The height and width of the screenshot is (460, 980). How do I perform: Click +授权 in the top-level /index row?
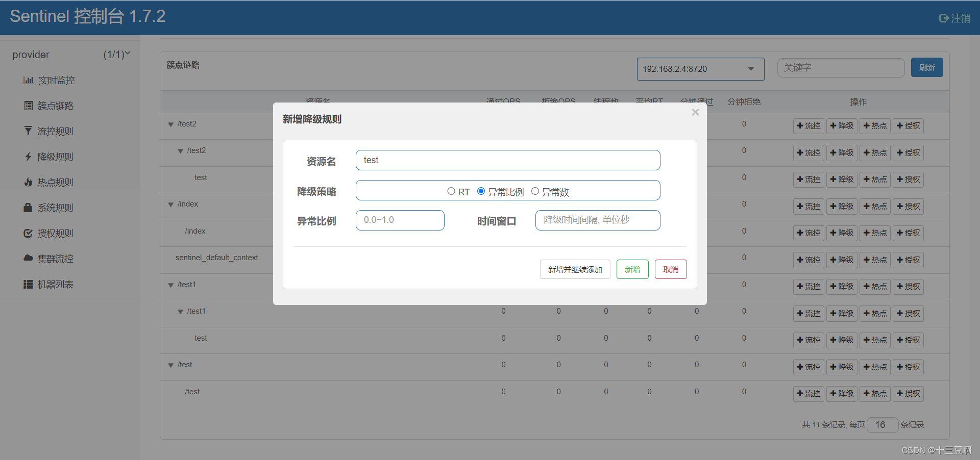click(x=908, y=207)
